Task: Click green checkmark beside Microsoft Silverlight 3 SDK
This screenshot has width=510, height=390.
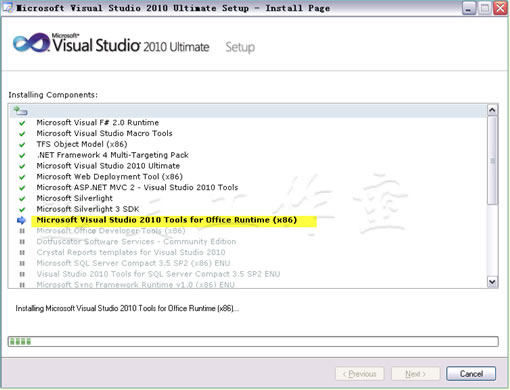Action: coord(22,209)
